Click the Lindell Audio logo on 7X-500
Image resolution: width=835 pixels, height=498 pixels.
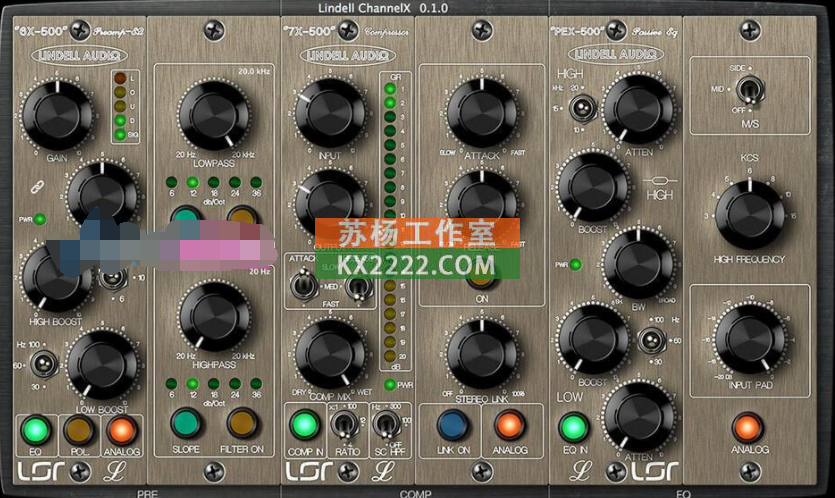point(348,55)
